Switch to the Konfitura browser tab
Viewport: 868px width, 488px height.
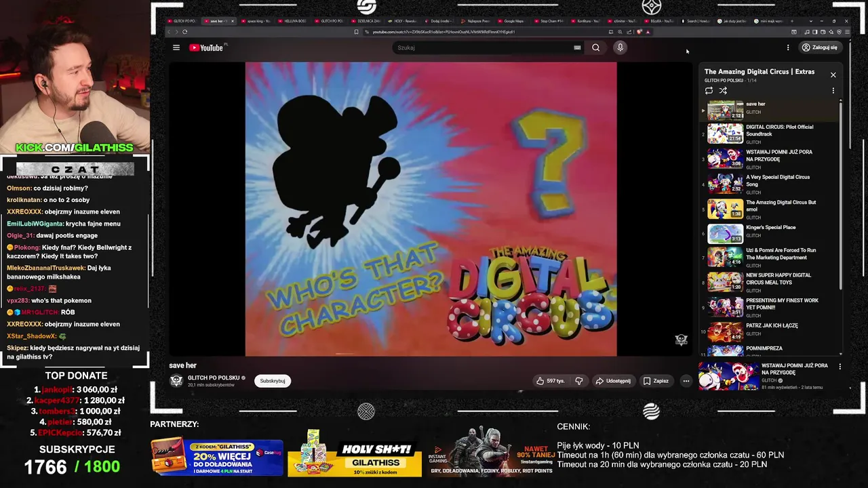[x=584, y=21]
